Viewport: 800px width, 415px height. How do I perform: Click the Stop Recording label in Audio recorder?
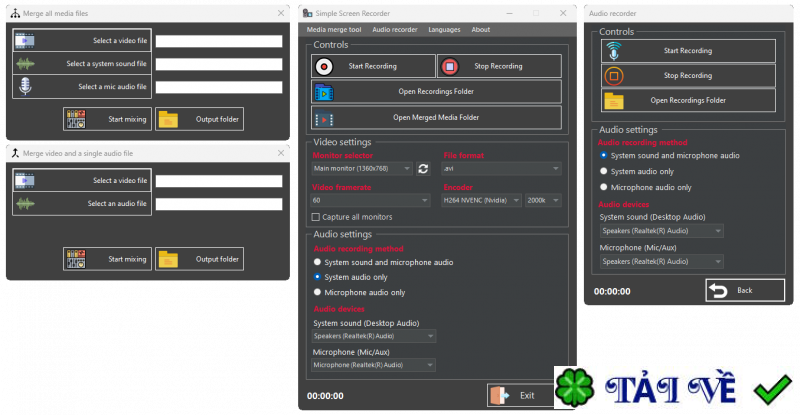pos(688,76)
